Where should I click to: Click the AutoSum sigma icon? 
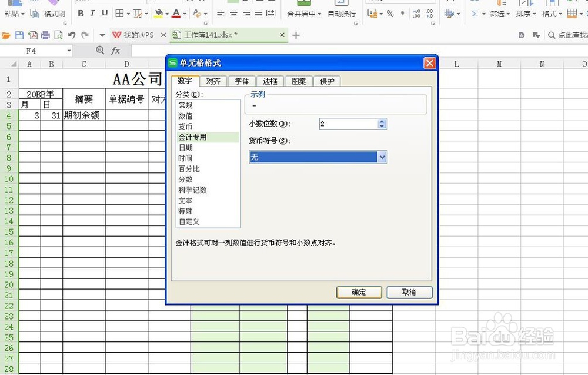pos(475,14)
